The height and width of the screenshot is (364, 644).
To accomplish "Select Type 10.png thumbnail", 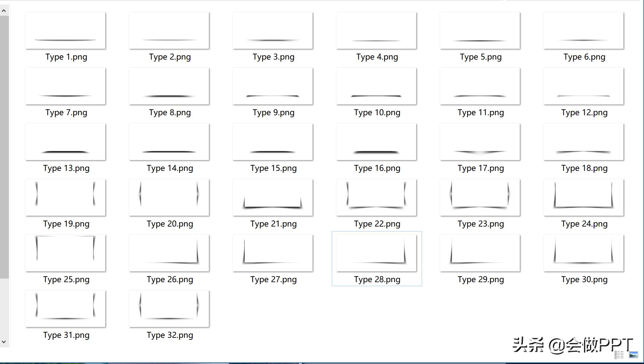I will point(376,86).
